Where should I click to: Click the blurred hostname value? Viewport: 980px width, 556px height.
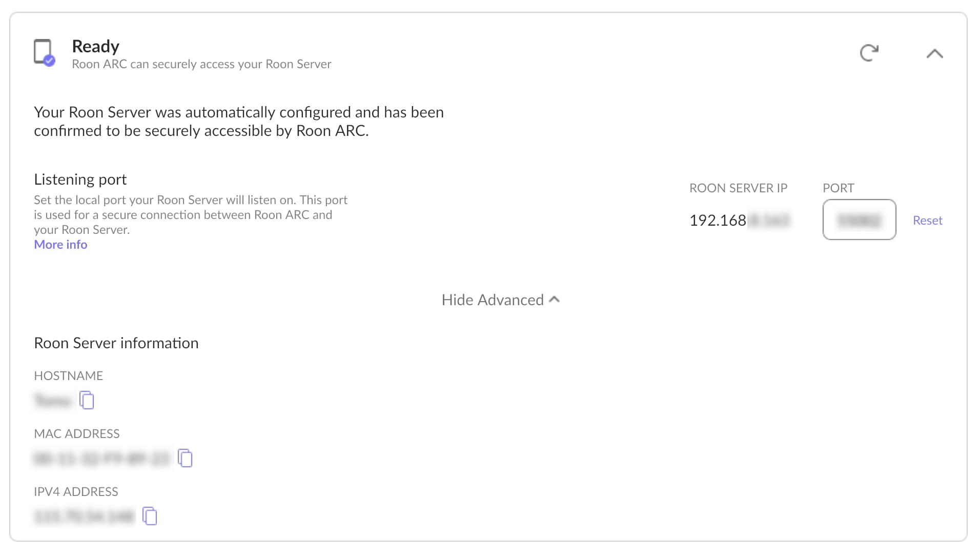[52, 400]
